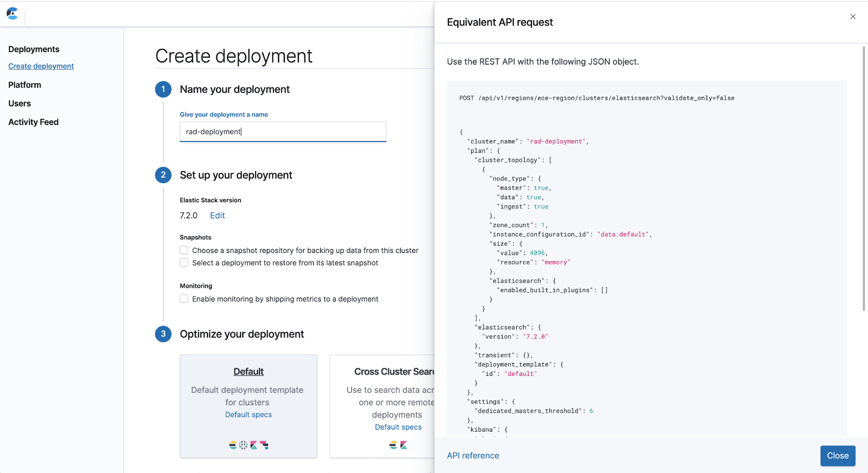
Task: Open the Platform section
Action: pyautogui.click(x=24, y=85)
